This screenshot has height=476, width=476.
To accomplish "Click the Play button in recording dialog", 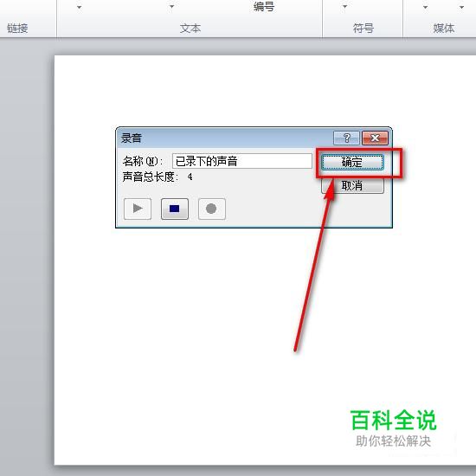I will tap(138, 209).
